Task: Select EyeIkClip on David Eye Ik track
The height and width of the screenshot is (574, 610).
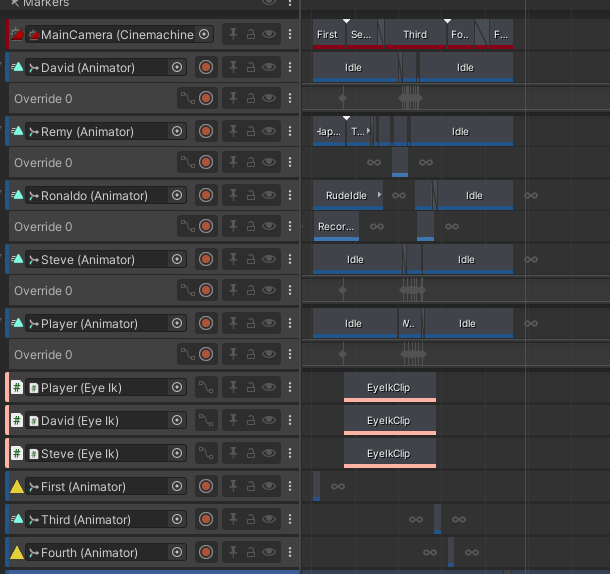Action: pyautogui.click(x=390, y=420)
